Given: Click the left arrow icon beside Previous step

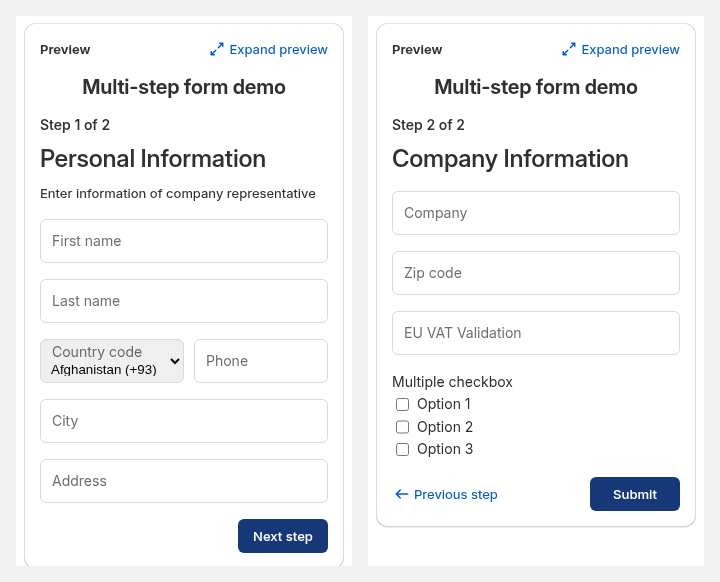Looking at the screenshot, I should click(402, 494).
